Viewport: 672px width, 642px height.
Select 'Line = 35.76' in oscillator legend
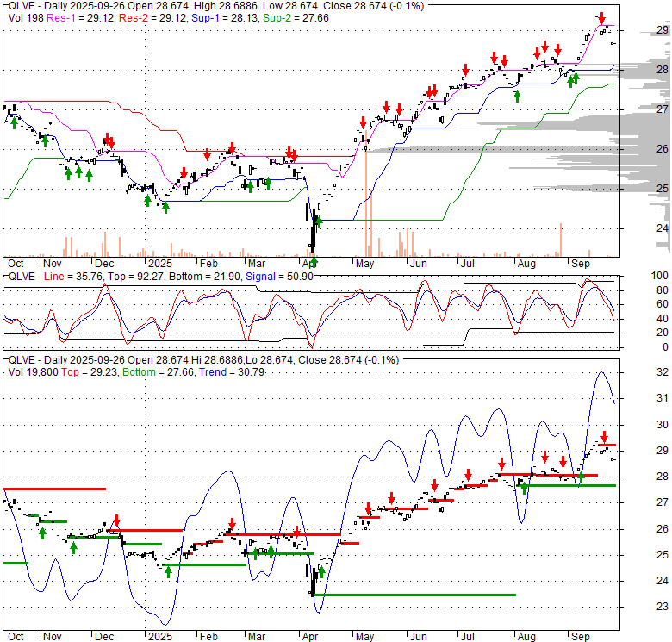click(73, 277)
